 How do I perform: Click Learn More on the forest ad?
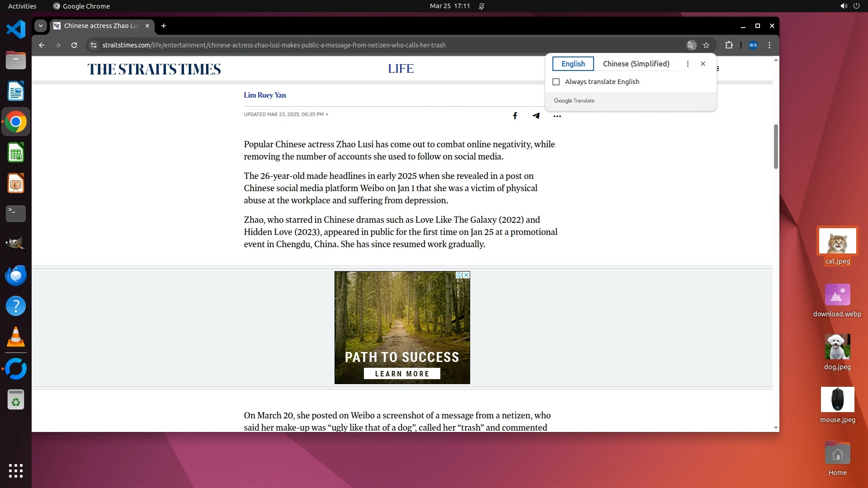coord(402,374)
